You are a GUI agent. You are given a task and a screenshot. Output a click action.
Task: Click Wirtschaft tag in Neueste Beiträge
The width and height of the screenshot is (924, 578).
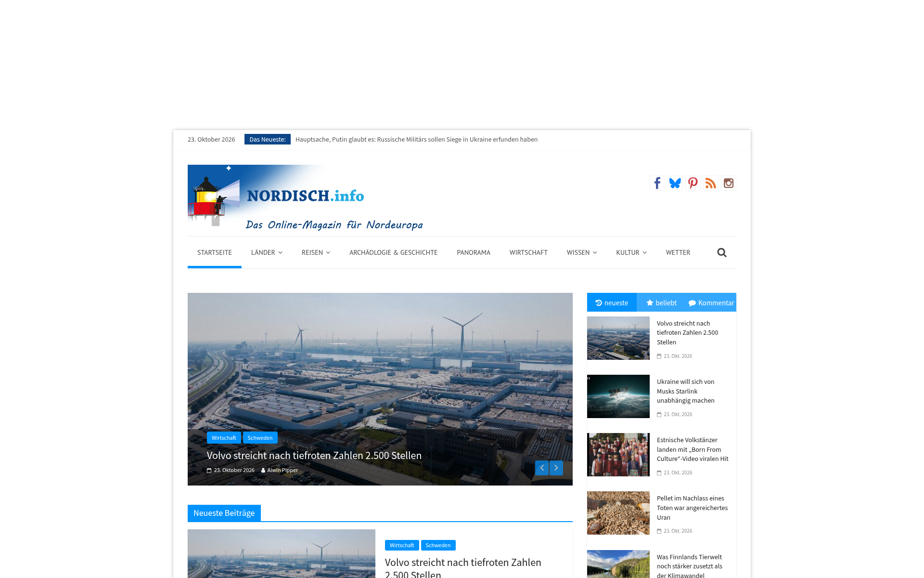point(402,545)
